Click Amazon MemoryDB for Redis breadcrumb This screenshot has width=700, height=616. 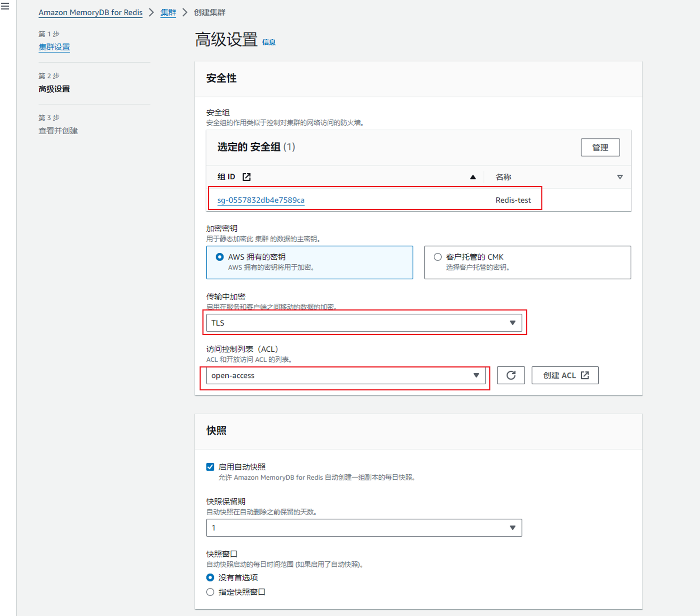[x=91, y=13]
